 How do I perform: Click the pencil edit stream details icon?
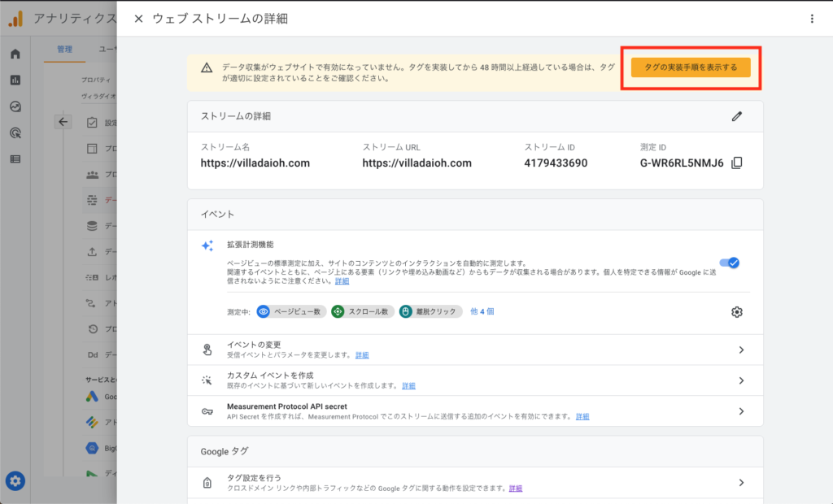point(737,116)
